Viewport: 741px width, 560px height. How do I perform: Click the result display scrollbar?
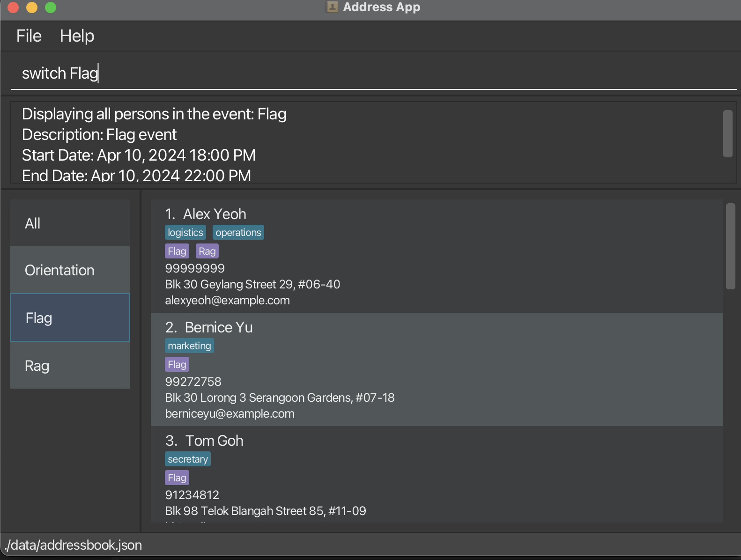click(727, 134)
